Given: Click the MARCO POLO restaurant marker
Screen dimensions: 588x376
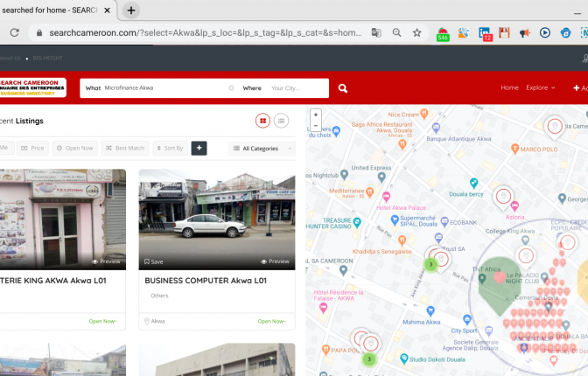Looking at the screenshot, I should (514, 149).
